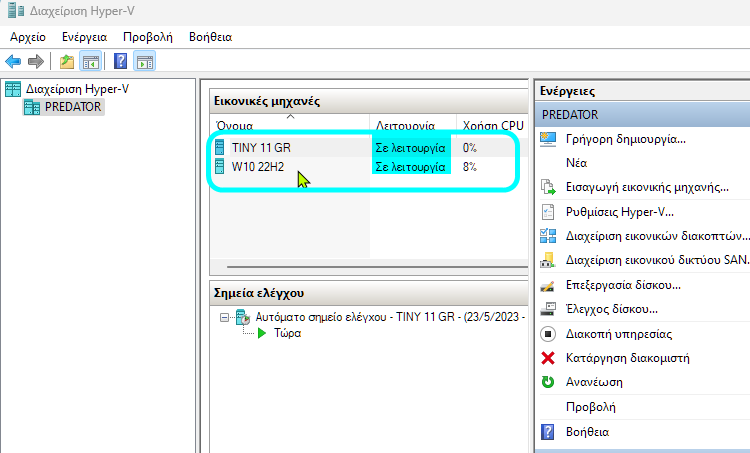The width and height of the screenshot is (750, 453).
Task: Click the virtual switch manager icon
Action: tap(548, 236)
